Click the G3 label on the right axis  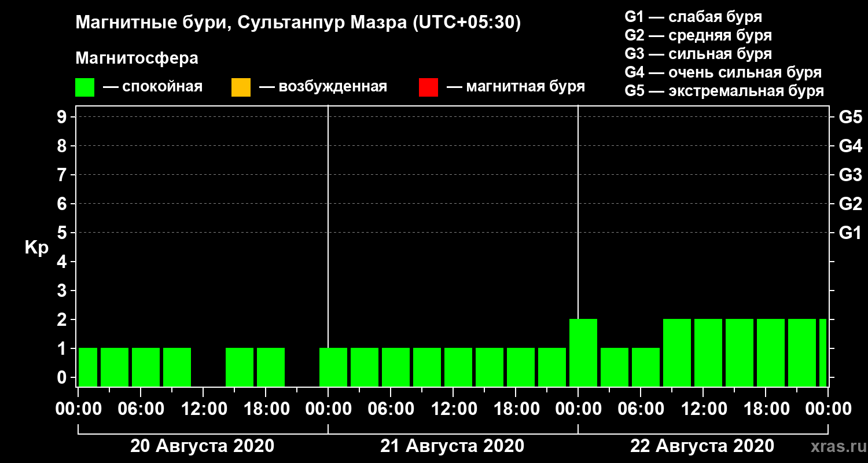coord(851,175)
